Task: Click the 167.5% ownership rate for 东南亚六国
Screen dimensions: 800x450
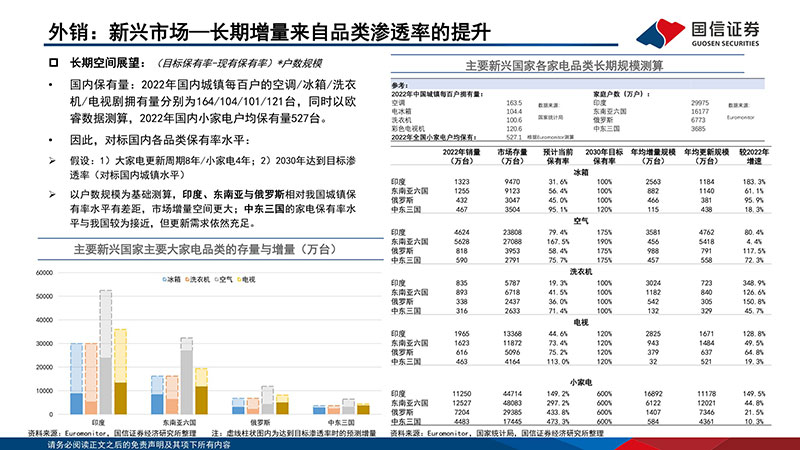Action: (x=558, y=241)
